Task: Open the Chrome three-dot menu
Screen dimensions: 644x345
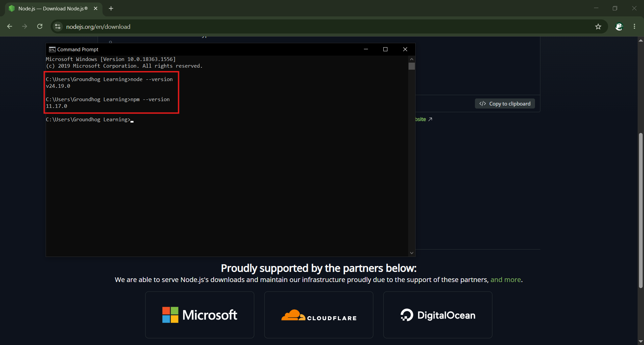Action: 634,26
